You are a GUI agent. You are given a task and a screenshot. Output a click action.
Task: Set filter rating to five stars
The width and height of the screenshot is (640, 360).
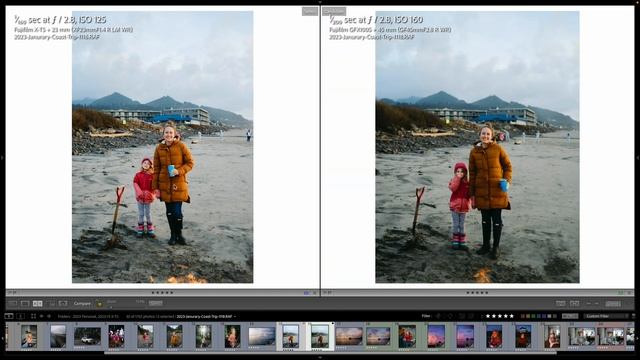[511, 316]
